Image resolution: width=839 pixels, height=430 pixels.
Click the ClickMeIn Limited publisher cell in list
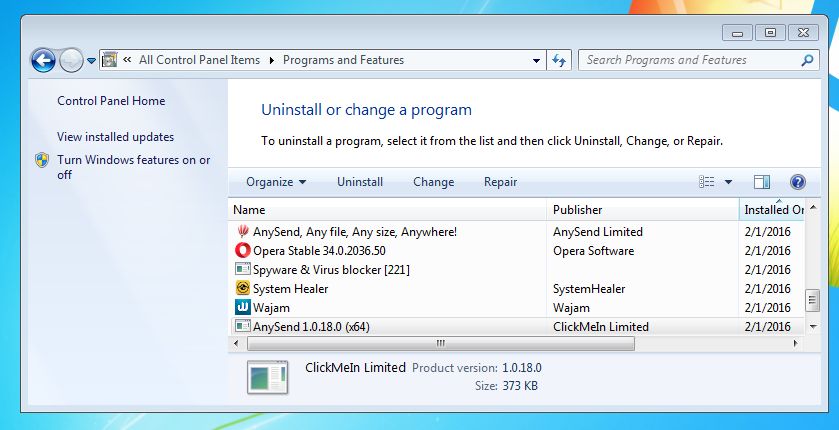point(600,327)
